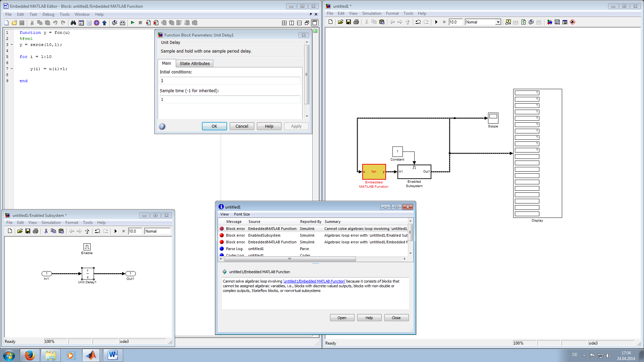Click the Save icon in untitled1 model toolbar

(348, 22)
